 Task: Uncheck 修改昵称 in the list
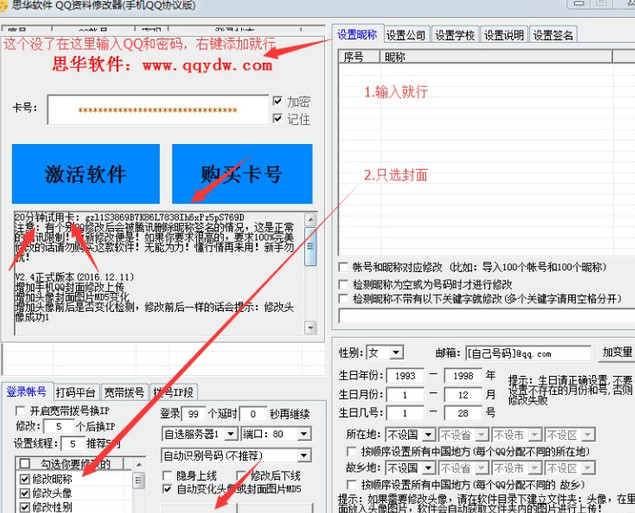[25, 479]
